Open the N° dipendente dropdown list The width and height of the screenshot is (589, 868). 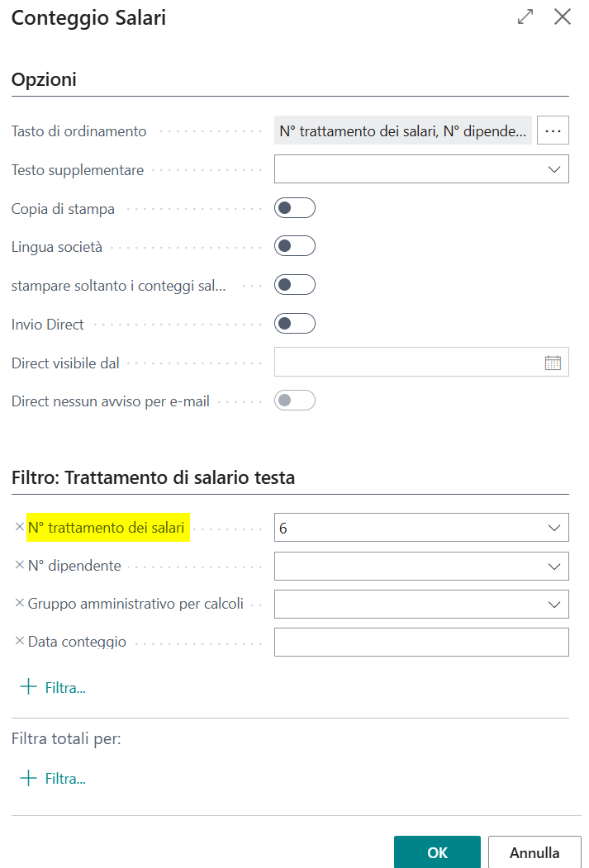553,567
